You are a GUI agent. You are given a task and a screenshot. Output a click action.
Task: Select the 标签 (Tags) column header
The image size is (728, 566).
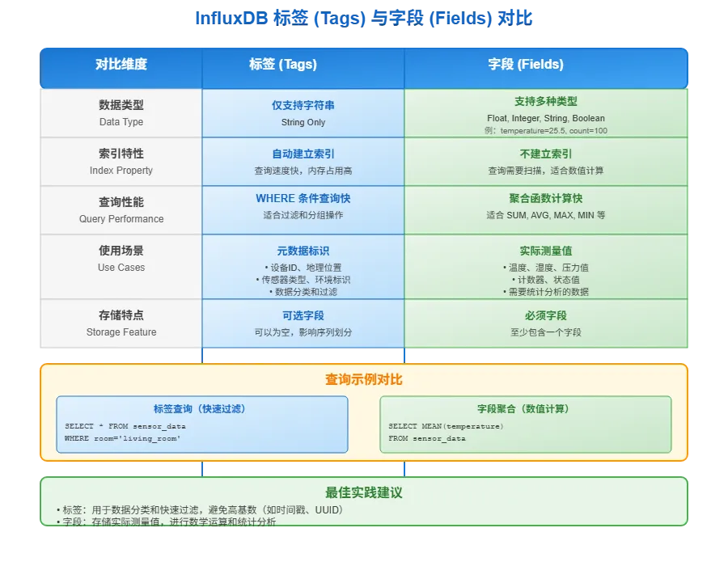303,65
